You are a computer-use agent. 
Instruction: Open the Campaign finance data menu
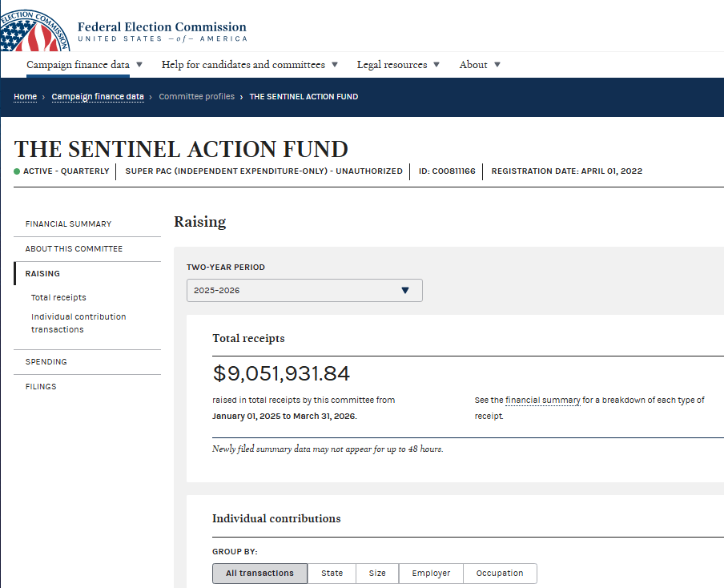pos(84,65)
